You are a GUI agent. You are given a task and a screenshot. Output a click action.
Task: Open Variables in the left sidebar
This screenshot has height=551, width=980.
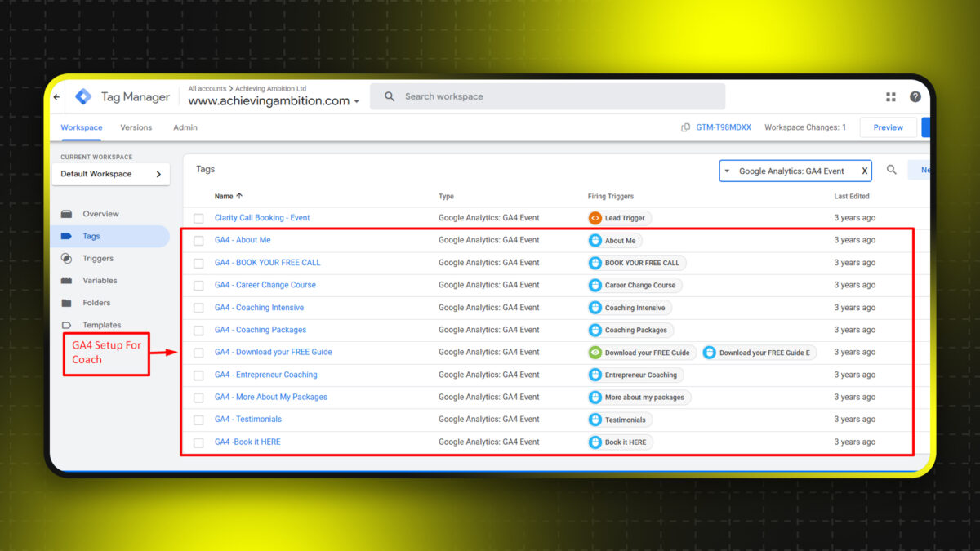click(x=100, y=281)
